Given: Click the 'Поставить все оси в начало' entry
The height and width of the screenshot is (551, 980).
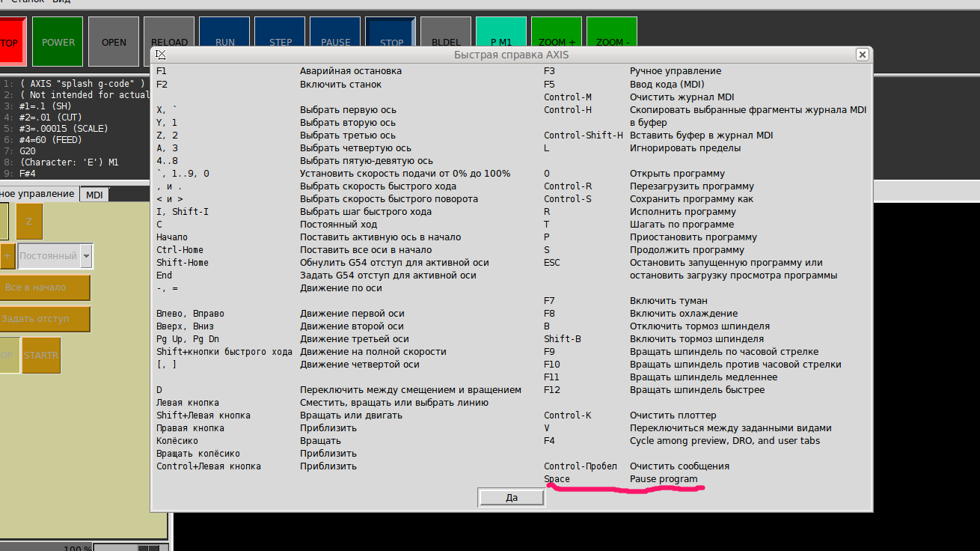Looking at the screenshot, I should pyautogui.click(x=366, y=250).
